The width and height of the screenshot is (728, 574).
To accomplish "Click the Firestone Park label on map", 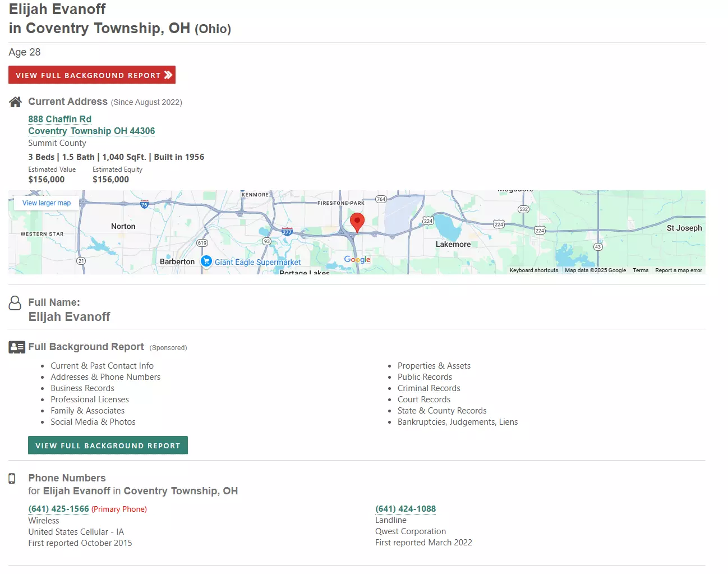I will coord(341,203).
